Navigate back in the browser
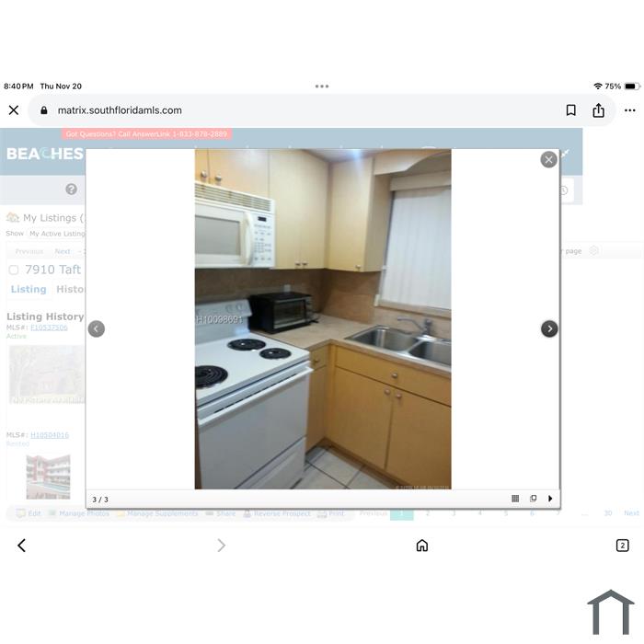The width and height of the screenshot is (644, 644). (21, 546)
